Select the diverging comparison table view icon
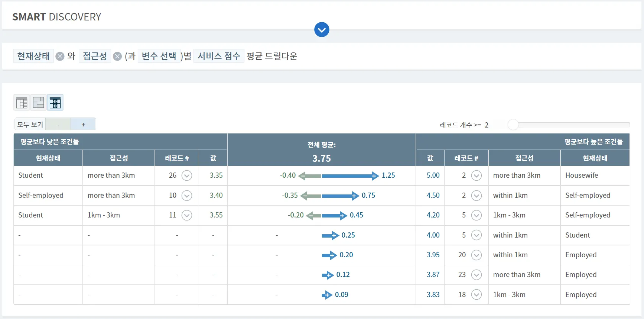Screen dimensions: 644x319 [55, 103]
